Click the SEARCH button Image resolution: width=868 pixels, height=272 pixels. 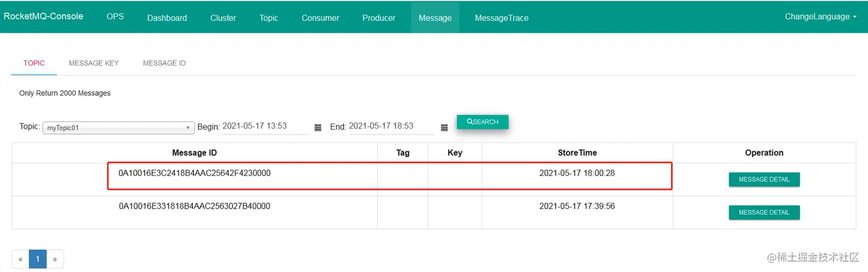[x=483, y=122]
